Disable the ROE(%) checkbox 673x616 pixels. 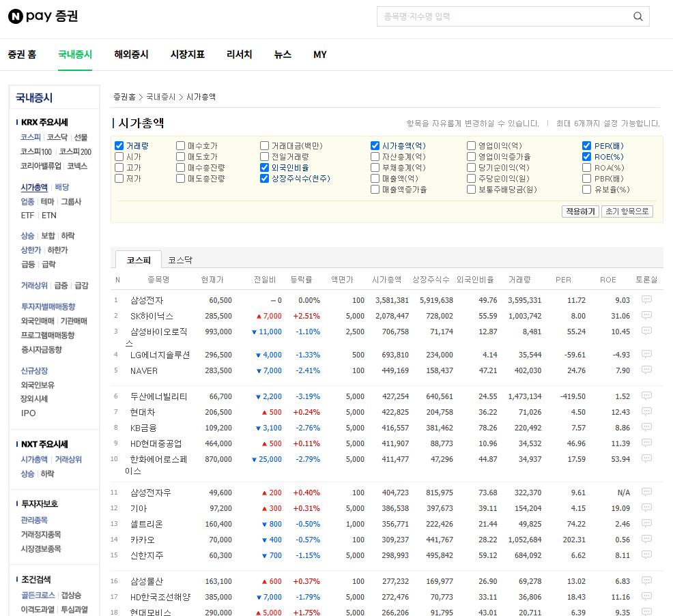click(x=586, y=156)
